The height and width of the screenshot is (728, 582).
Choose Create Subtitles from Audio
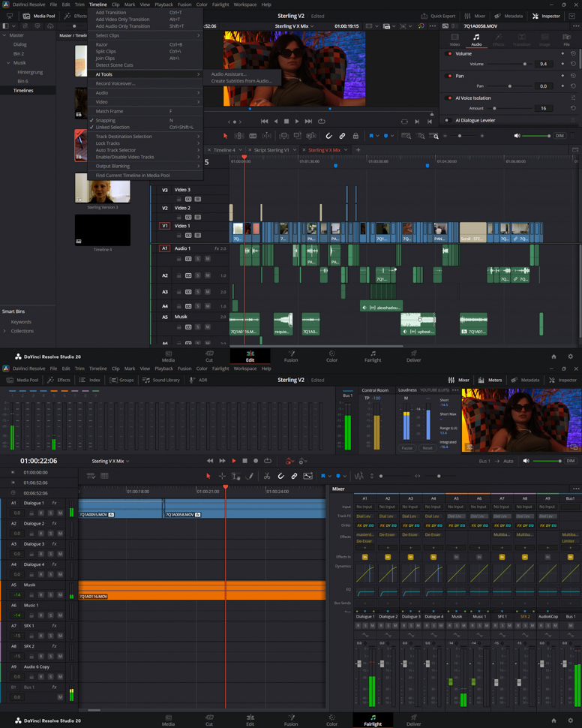241,81
